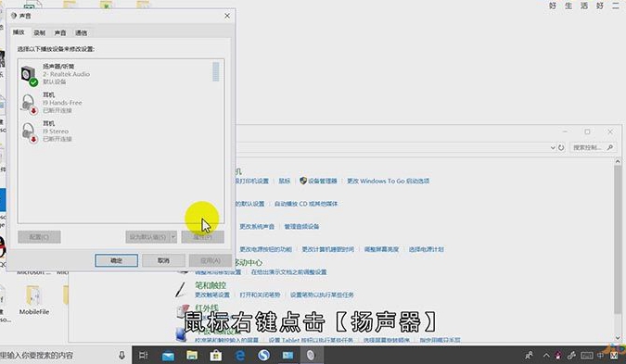Expand the 设为默认值 dropdown arrow

pos(173,237)
